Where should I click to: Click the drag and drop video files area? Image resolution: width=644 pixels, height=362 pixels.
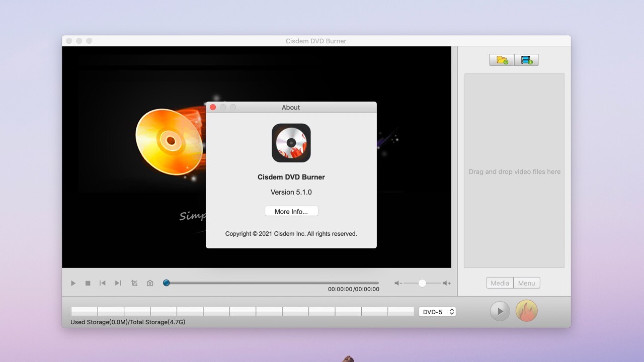(x=514, y=171)
